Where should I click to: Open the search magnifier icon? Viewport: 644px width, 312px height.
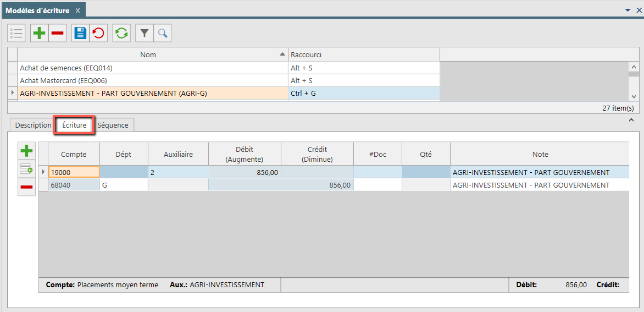coord(163,34)
